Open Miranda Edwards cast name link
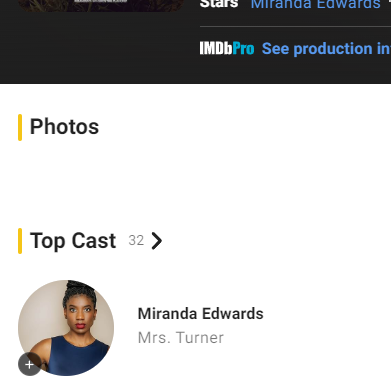Viewport: 391px width, 389px height. point(200,314)
